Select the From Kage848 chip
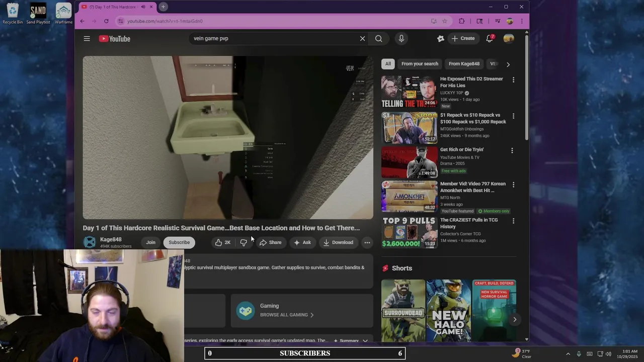 click(x=464, y=64)
